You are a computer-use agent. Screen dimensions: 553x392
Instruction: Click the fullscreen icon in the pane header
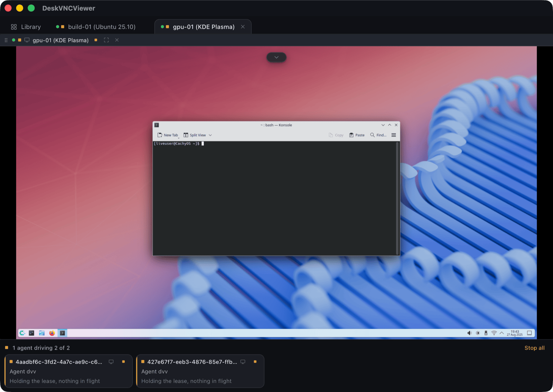click(x=106, y=40)
